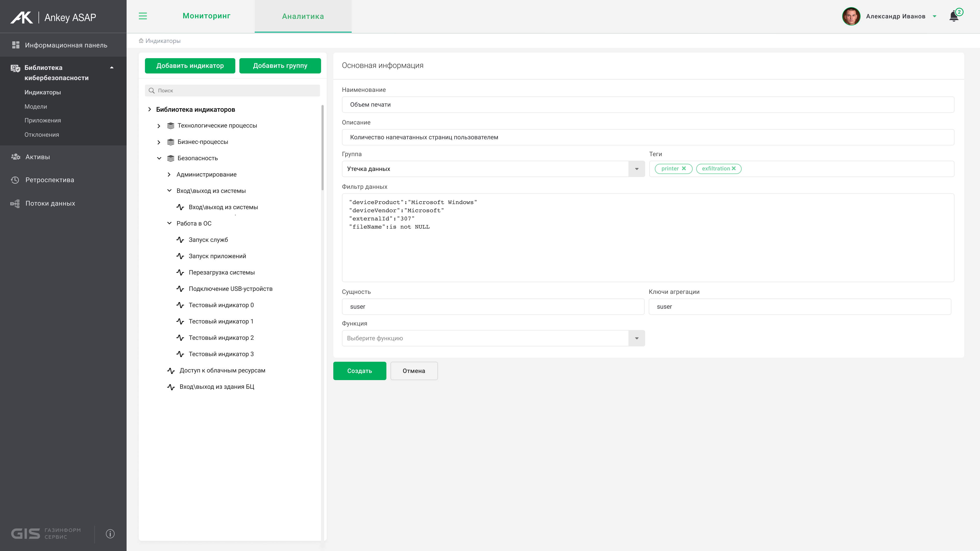Click Добавить индикатор button
The width and height of the screenshot is (980, 551).
[x=190, y=66]
